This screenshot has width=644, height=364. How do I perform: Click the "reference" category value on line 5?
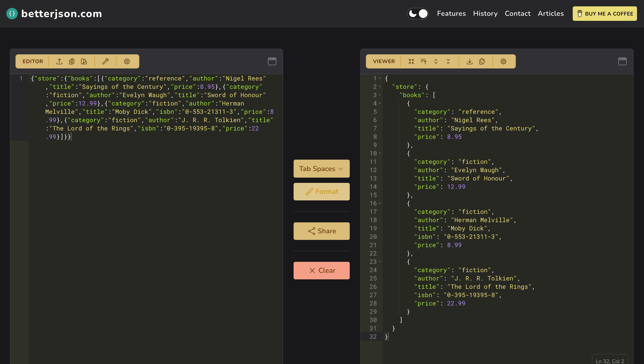coord(478,112)
